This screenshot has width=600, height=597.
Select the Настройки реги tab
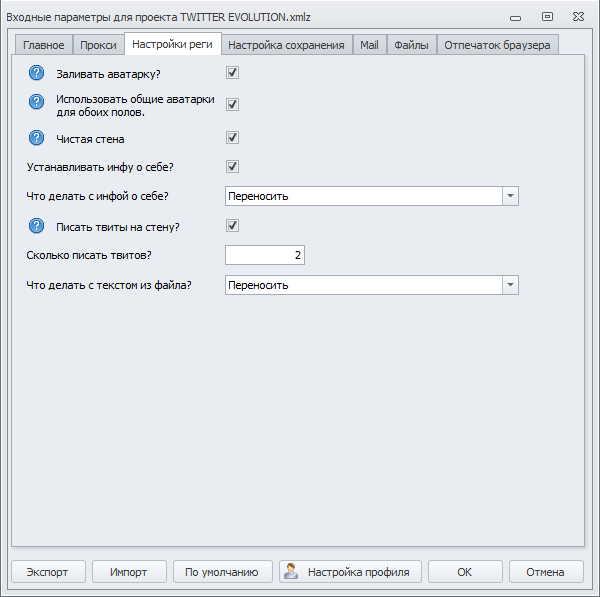[x=173, y=44]
